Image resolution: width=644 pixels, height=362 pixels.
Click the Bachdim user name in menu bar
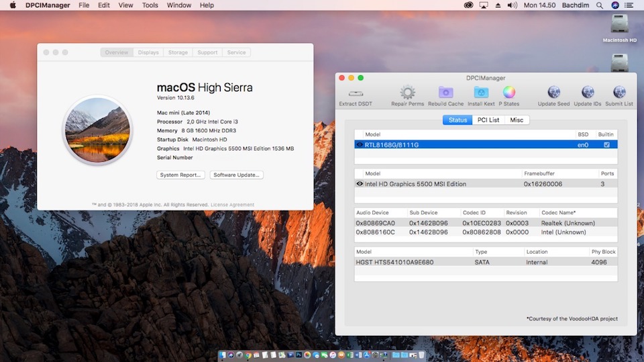(576, 5)
